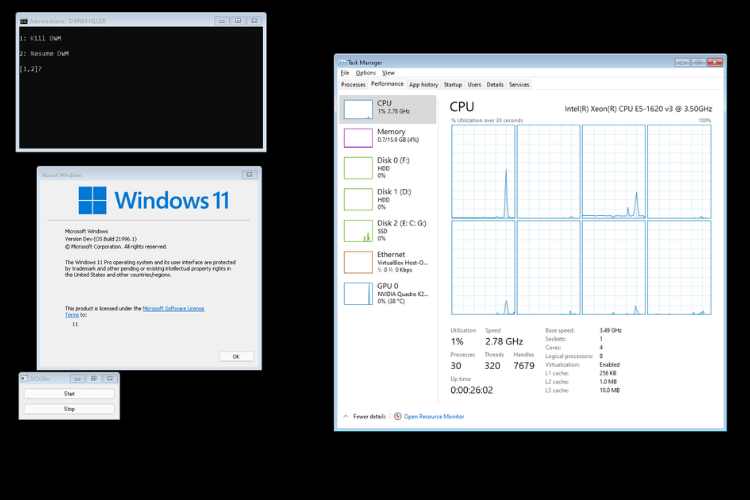Click the Virtualization Enabled value
Viewport: 750px width, 500px height.
609,365
